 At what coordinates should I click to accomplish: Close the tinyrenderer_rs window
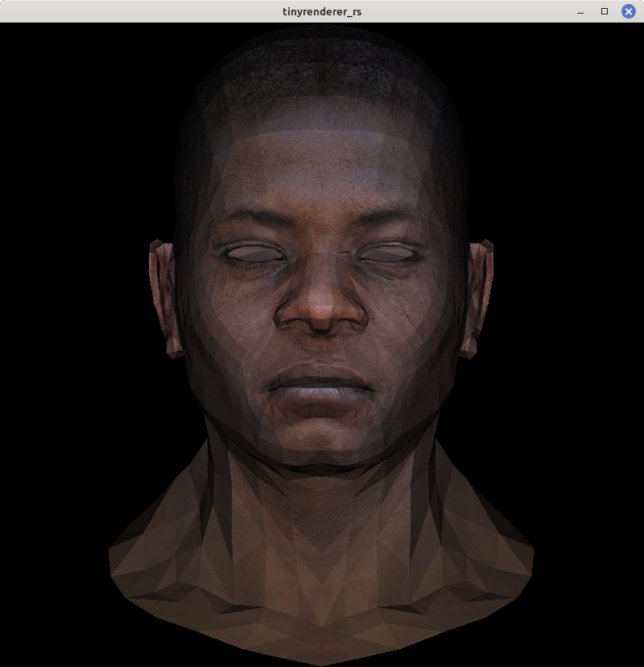click(x=628, y=11)
